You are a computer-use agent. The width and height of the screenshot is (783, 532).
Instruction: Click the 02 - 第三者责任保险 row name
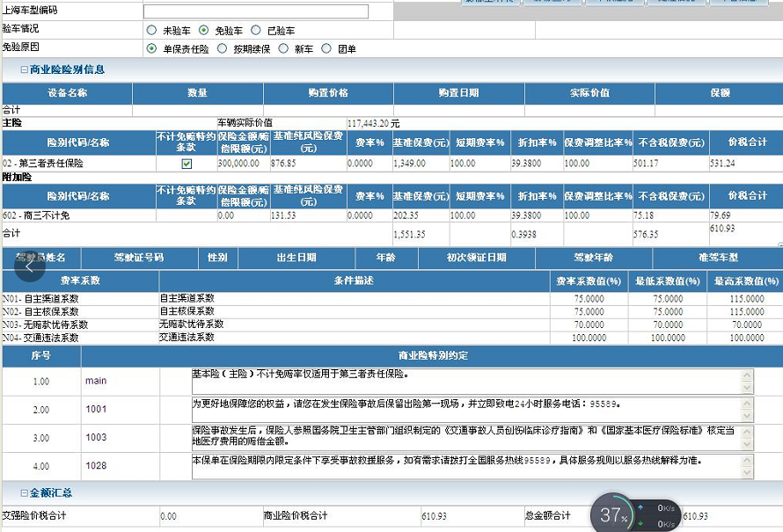43,164
